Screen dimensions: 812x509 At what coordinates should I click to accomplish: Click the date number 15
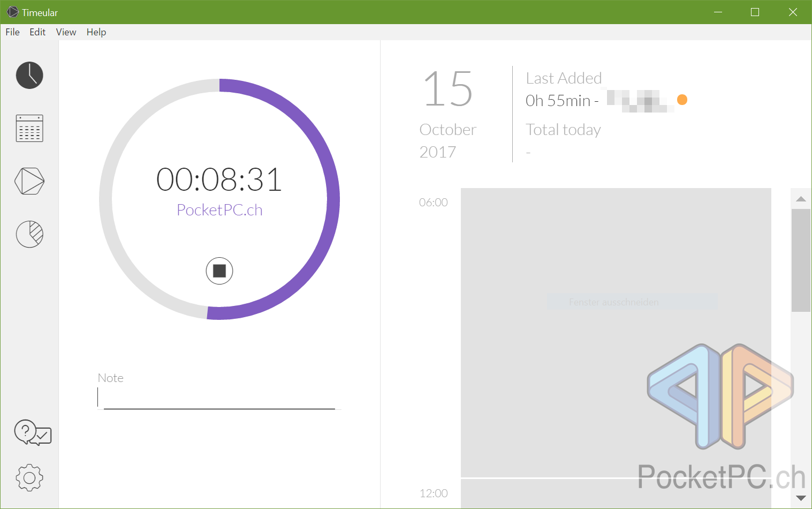point(448,89)
